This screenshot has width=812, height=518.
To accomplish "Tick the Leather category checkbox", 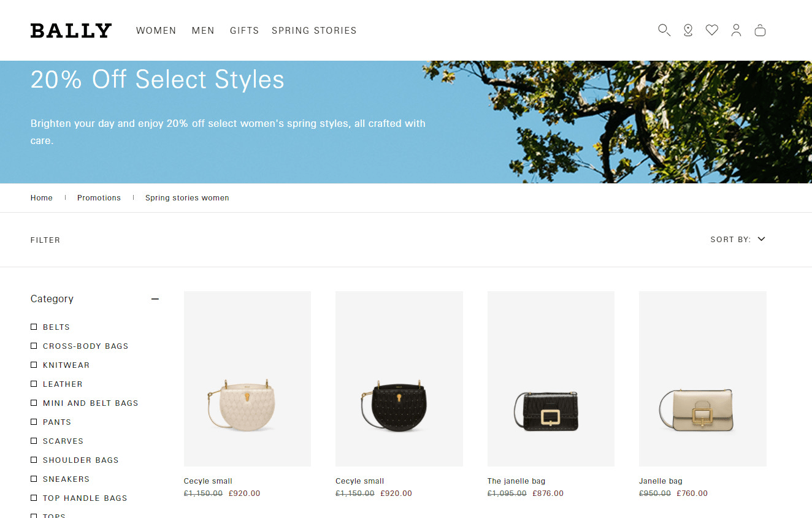I will coord(34,384).
